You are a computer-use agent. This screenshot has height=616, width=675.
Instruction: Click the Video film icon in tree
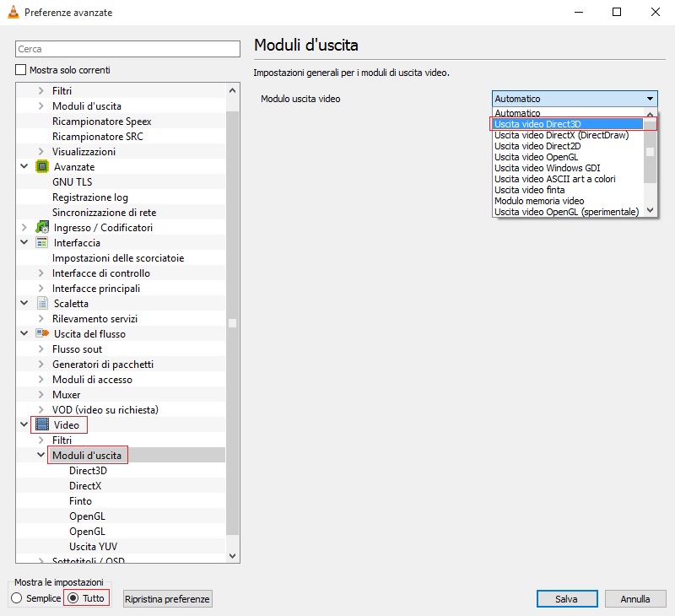[42, 425]
